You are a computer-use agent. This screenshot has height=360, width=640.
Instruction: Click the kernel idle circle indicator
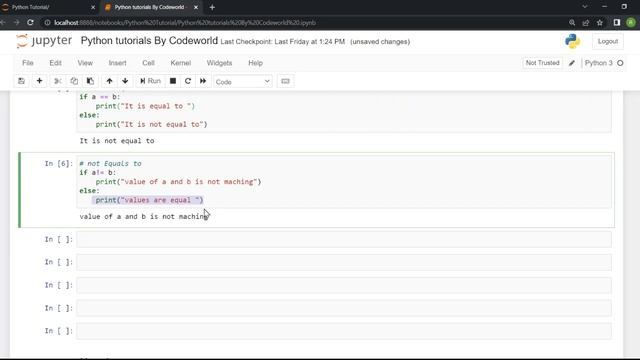pos(620,63)
